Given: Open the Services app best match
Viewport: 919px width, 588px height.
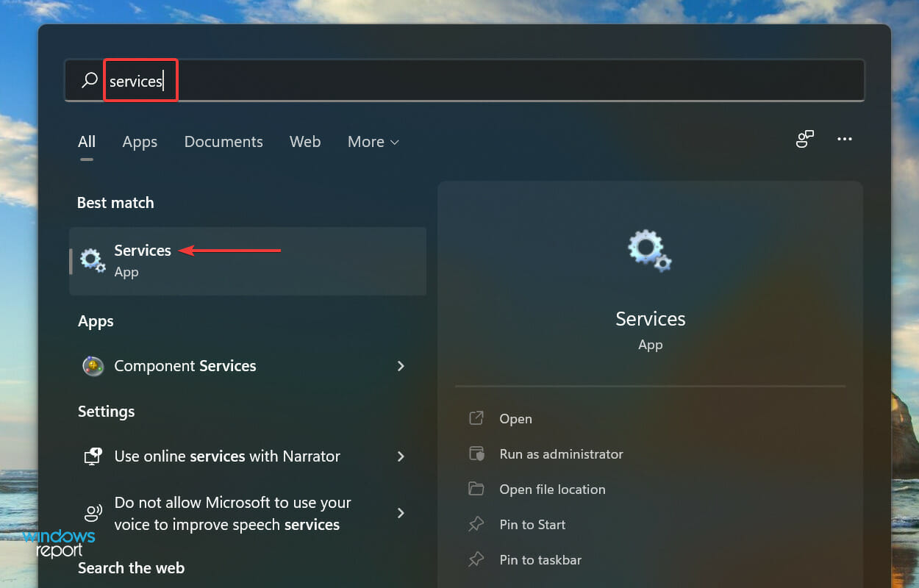Looking at the screenshot, I should click(x=248, y=261).
